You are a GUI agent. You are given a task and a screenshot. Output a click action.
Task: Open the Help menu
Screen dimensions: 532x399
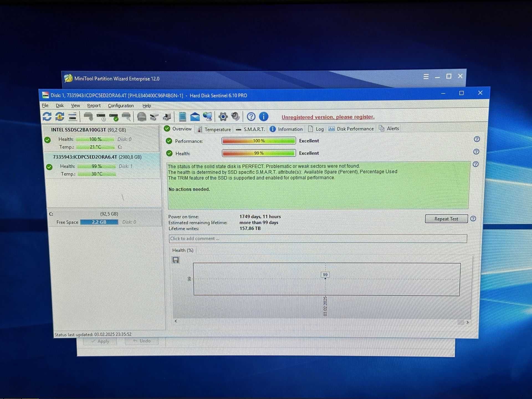point(147,106)
